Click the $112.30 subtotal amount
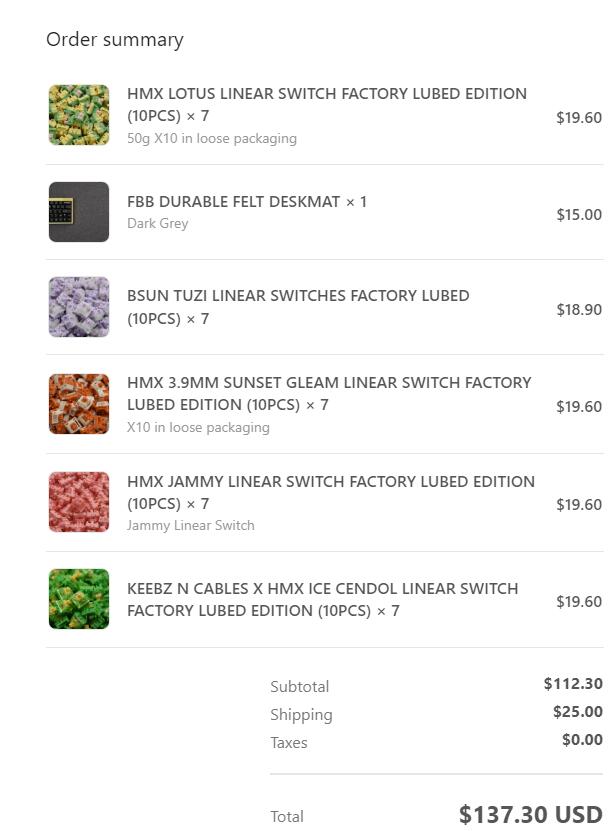This screenshot has width=614, height=831. pos(573,684)
